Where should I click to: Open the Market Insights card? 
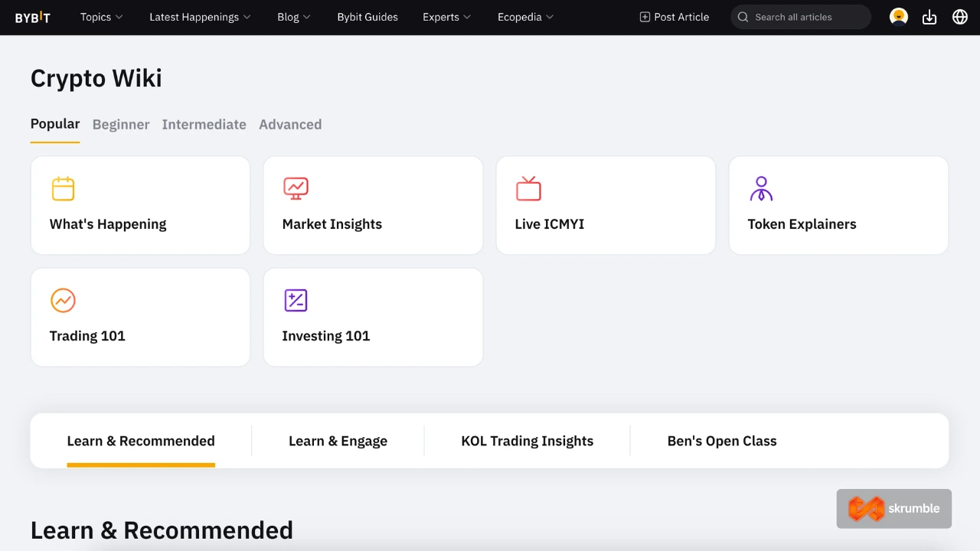click(373, 205)
